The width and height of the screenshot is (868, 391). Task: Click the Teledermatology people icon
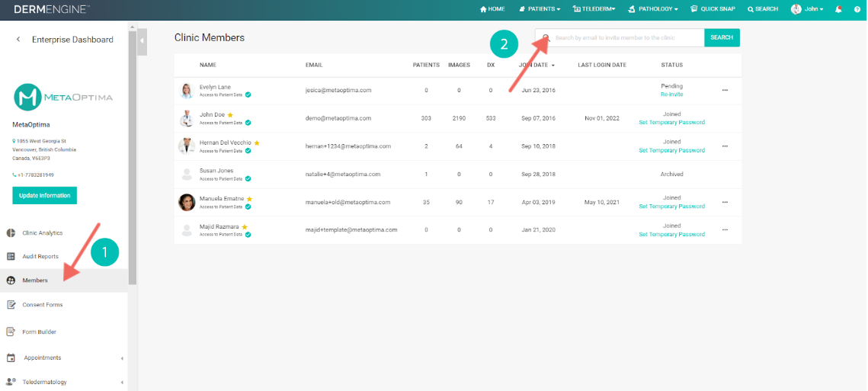[11, 382]
